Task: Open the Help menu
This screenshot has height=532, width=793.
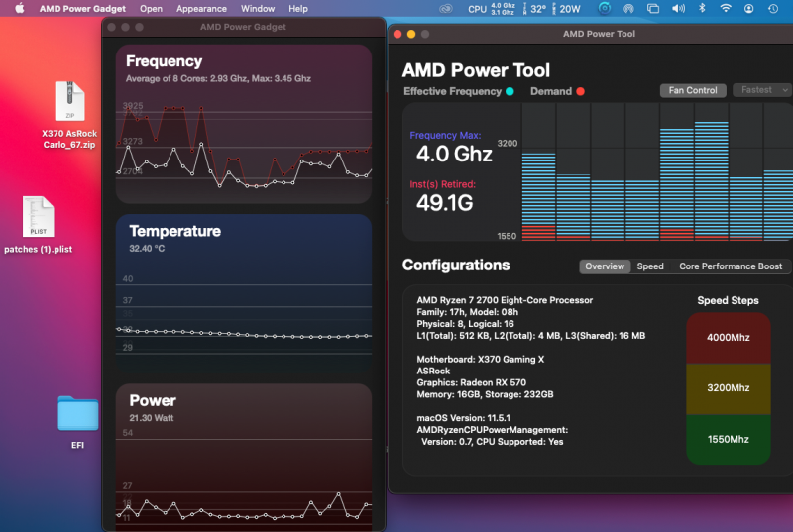Action: tap(298, 9)
